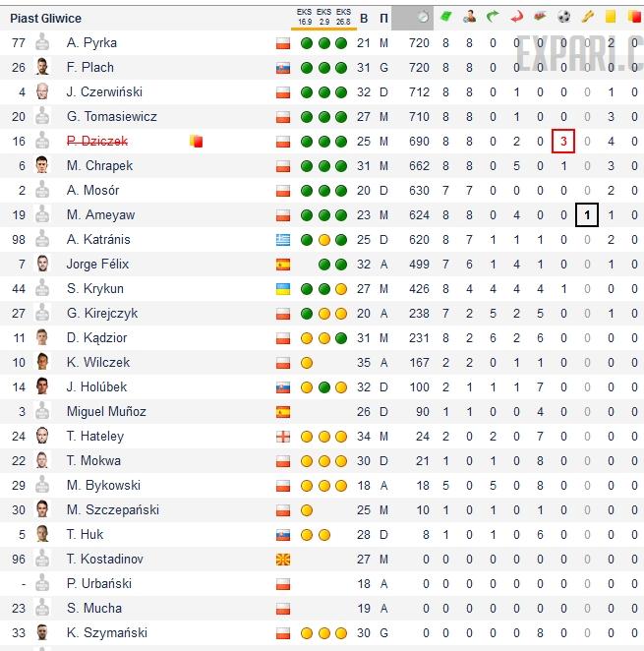Screen dimensions: 644x651
Task: Sort by assists boot icon
Action: [x=587, y=17]
